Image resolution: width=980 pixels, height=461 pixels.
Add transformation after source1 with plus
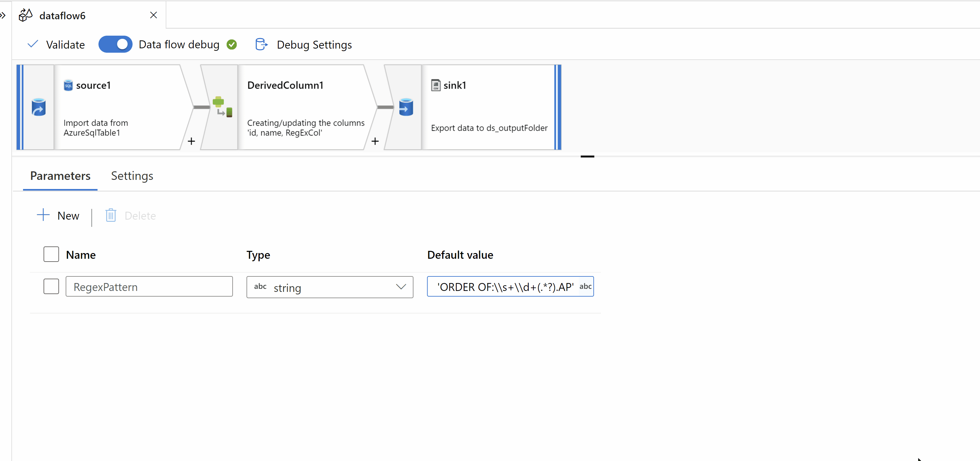[x=191, y=141]
